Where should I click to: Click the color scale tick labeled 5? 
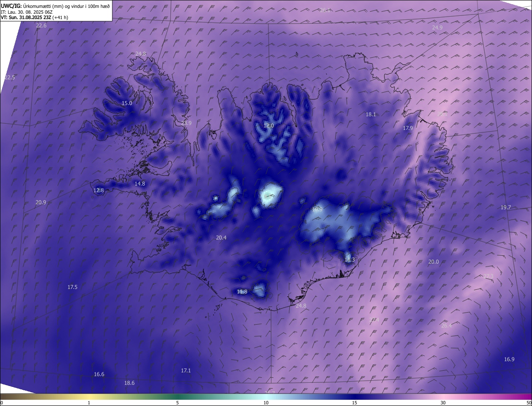tap(177, 403)
